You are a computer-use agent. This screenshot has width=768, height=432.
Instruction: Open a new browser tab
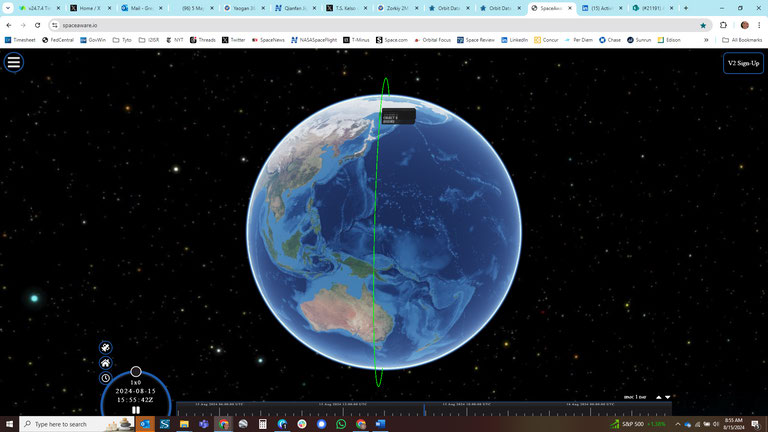(x=686, y=8)
